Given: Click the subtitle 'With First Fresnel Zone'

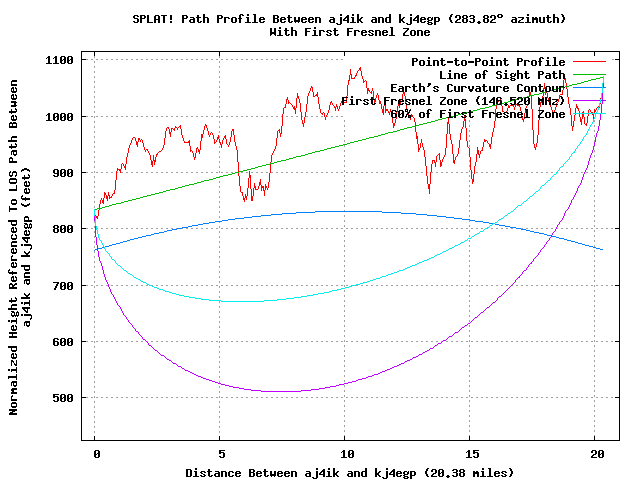Looking at the screenshot, I should point(349,32).
